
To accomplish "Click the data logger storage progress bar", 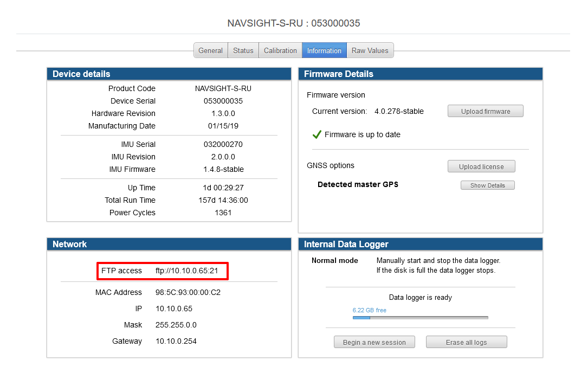I will pyautogui.click(x=420, y=318).
